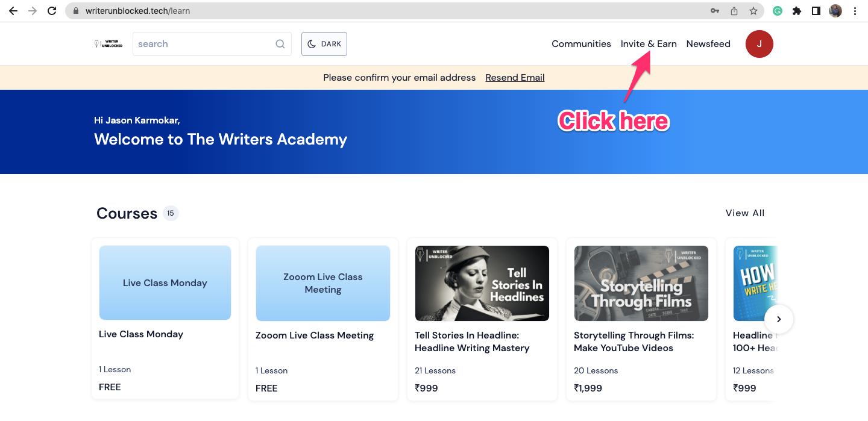Click the Resend Email link
868x421 pixels.
[x=515, y=78]
